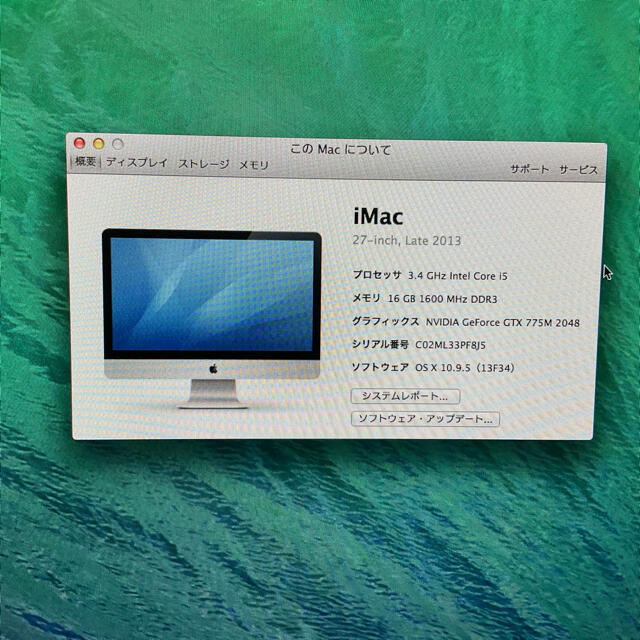The width and height of the screenshot is (640, 640).
Task: Click the window title この Mac について
Action: [x=340, y=149]
